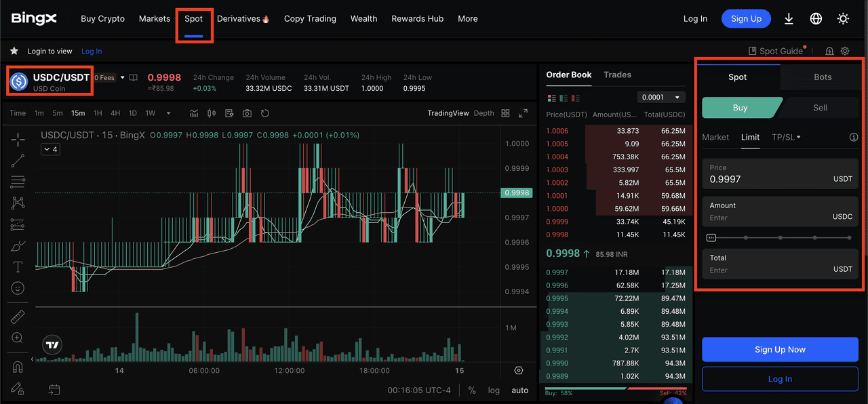868x404 pixels.
Task: Click the Amount input field
Action: tap(780, 211)
